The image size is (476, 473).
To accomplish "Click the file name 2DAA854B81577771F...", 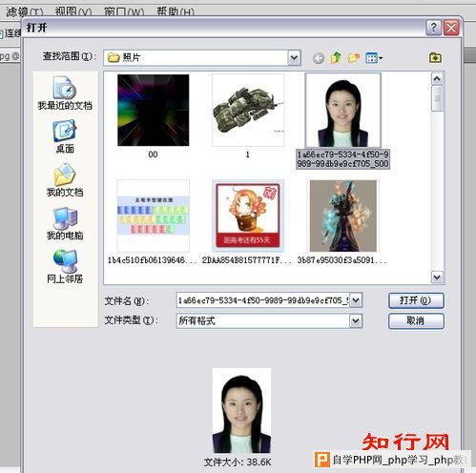I will [247, 260].
